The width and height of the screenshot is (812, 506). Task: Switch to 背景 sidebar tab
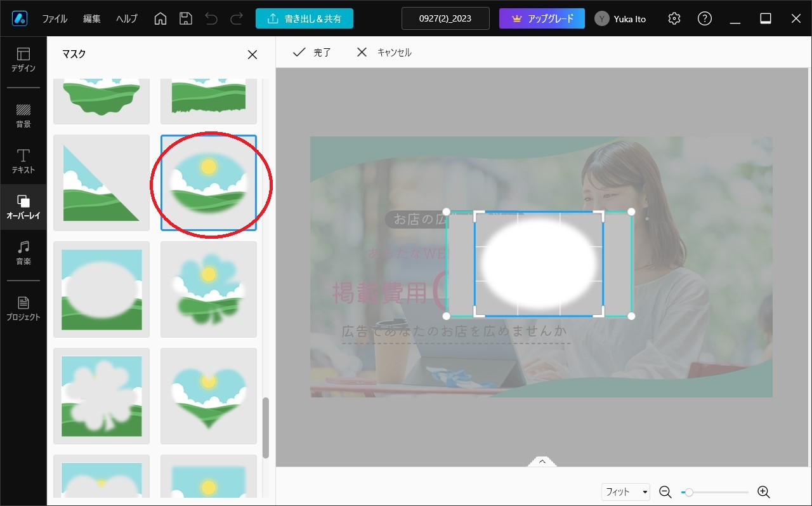point(23,116)
